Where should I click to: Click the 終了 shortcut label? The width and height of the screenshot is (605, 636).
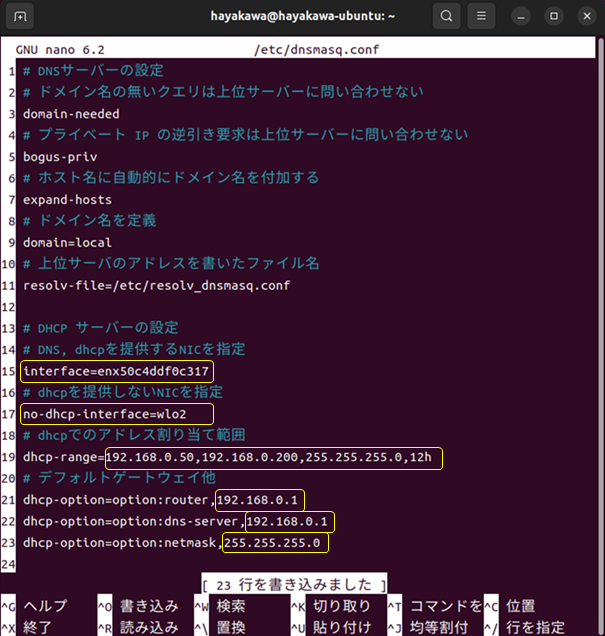[x=38, y=626]
